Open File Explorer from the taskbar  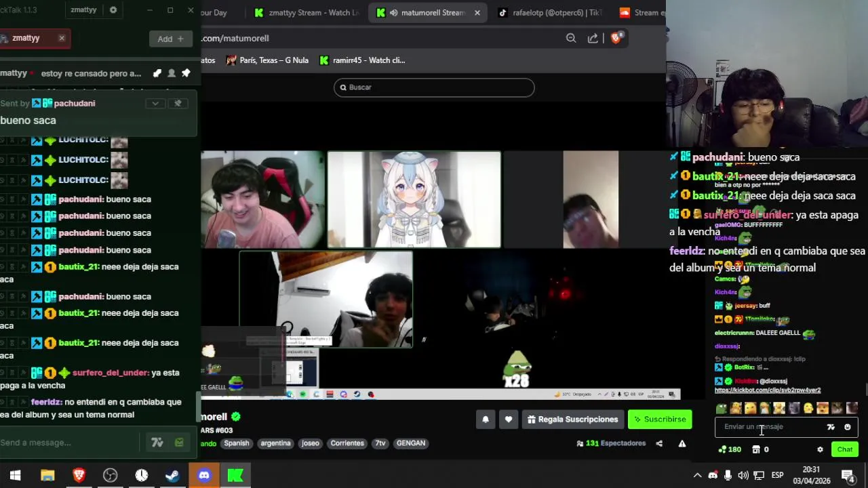click(x=47, y=475)
